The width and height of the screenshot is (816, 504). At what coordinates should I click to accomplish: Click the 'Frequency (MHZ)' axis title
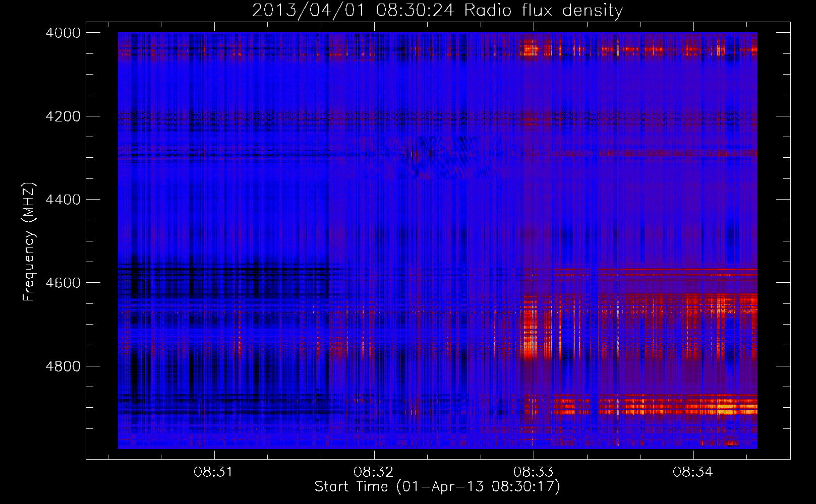[x=29, y=242]
